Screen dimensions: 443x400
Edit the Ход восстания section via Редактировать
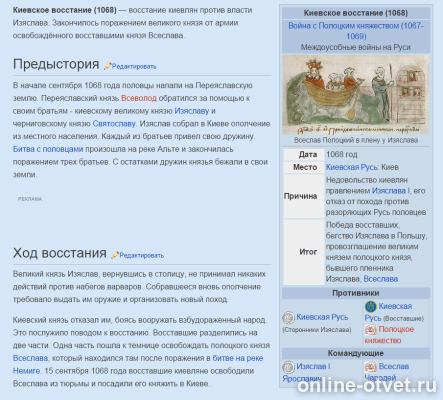tap(142, 255)
